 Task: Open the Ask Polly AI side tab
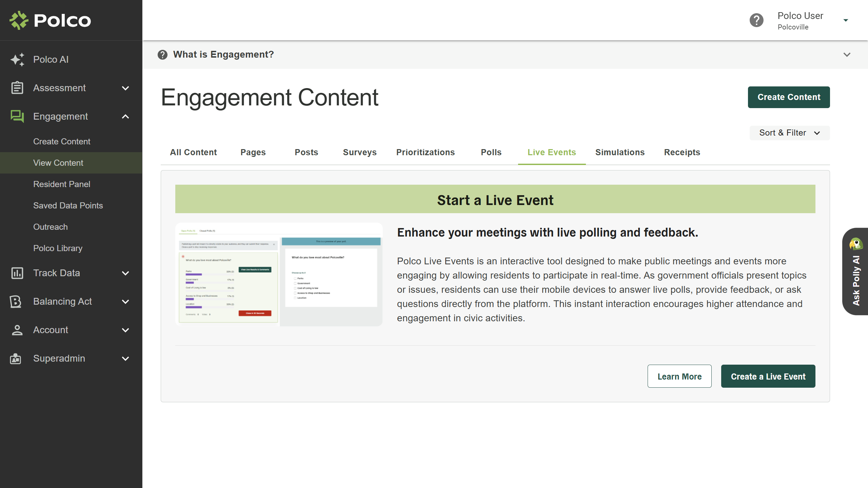pyautogui.click(x=855, y=272)
